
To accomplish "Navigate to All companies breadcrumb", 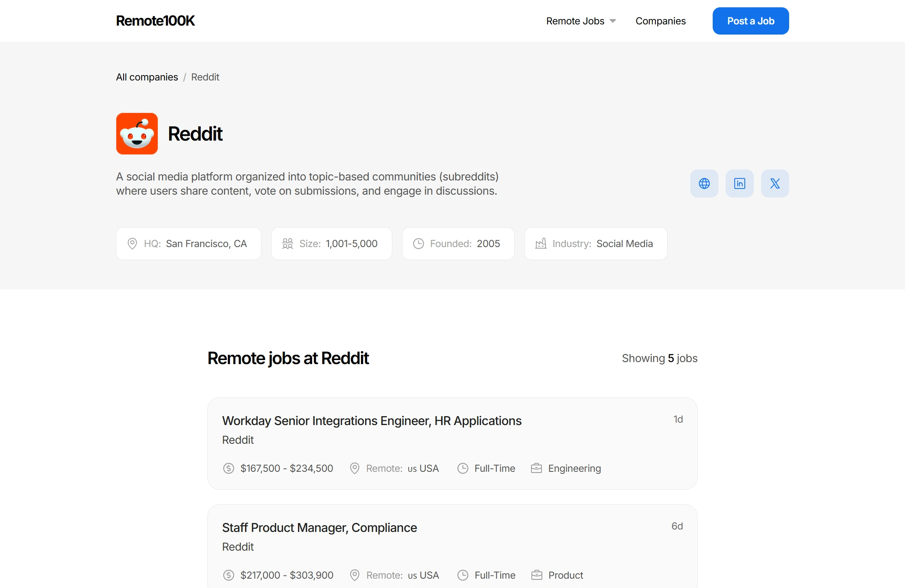I will coord(147,77).
